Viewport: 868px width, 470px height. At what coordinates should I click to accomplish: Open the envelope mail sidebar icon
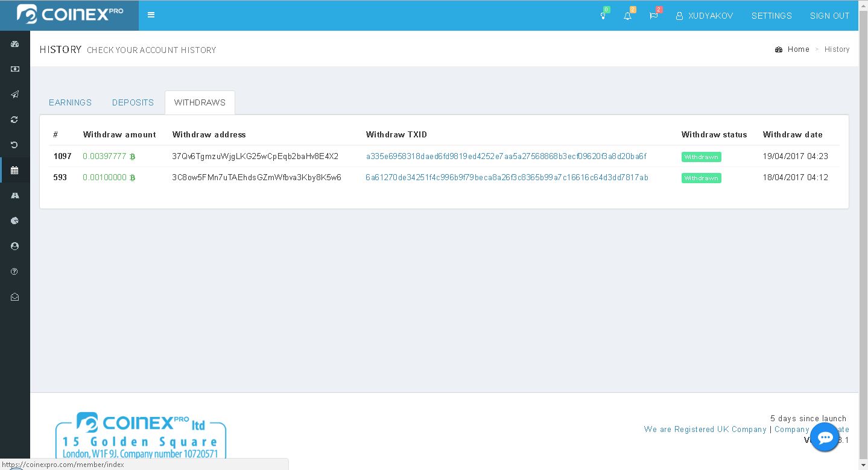pyautogui.click(x=15, y=297)
